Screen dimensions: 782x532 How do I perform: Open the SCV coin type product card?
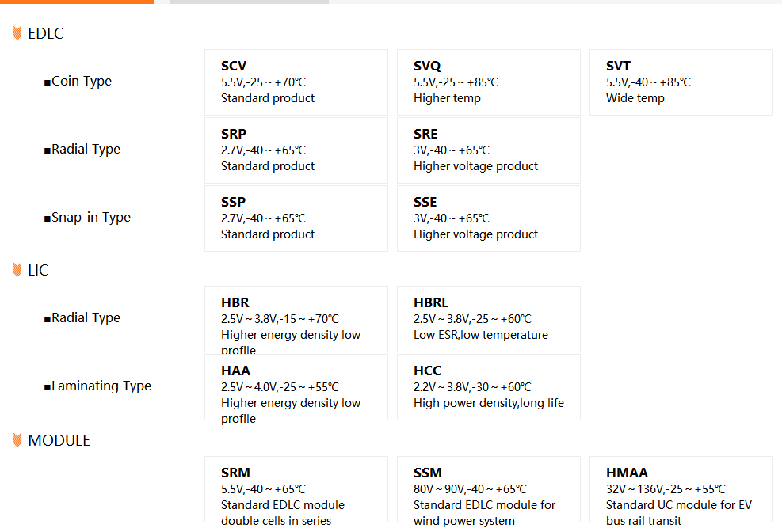[296, 82]
